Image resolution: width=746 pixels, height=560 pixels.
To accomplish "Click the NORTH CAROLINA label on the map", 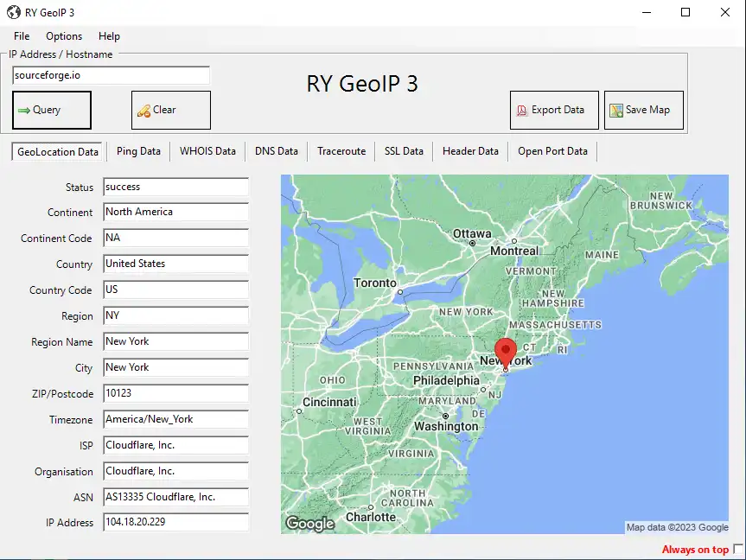I will (x=407, y=498).
